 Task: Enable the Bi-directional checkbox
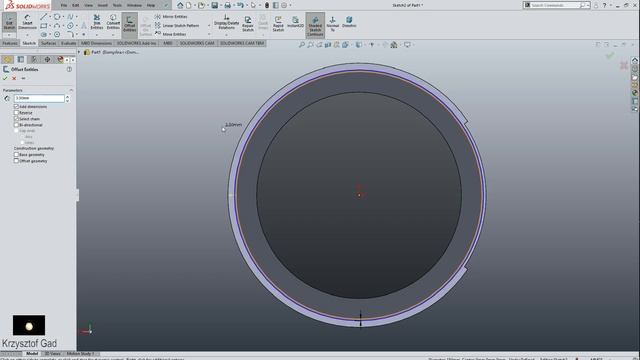pyautogui.click(x=16, y=125)
